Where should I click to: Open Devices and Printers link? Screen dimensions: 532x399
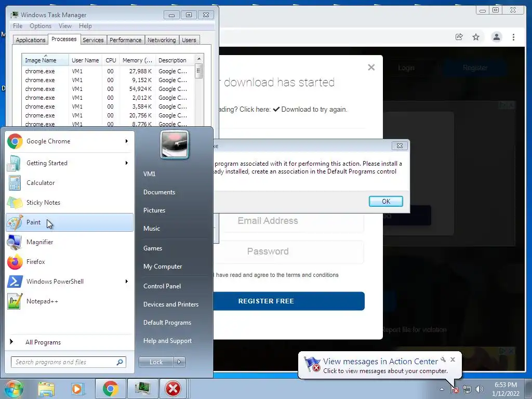[170, 304]
